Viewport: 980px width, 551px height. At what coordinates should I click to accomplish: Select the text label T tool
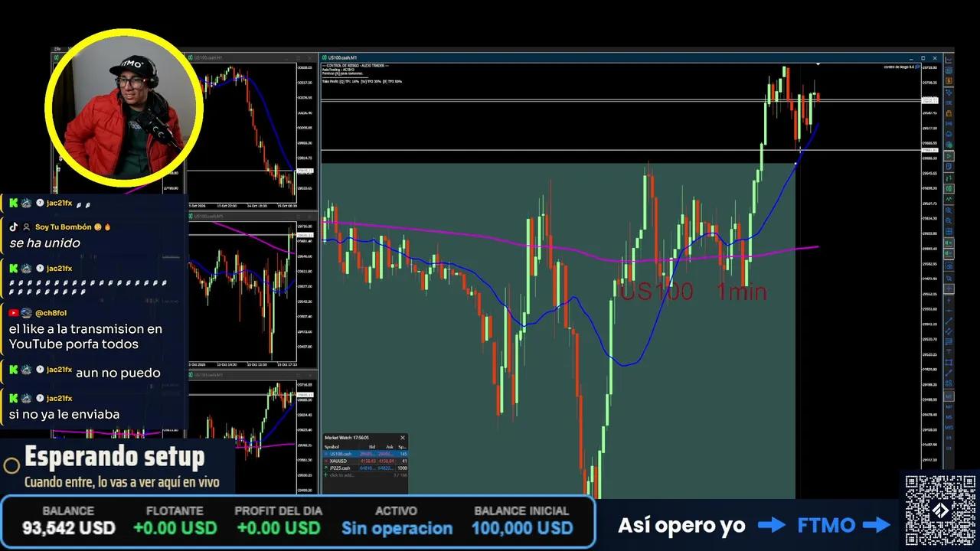pyautogui.click(x=949, y=352)
